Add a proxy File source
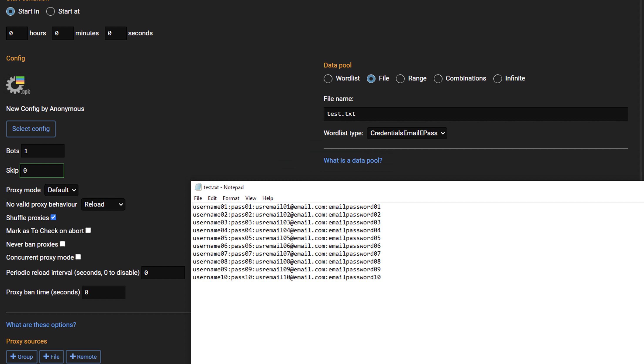644x364 pixels. [51, 357]
